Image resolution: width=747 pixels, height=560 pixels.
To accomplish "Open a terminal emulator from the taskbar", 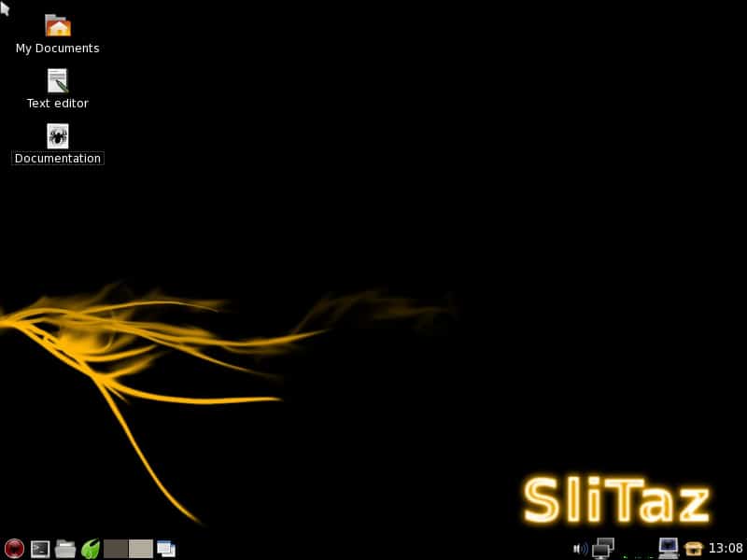I will click(39, 547).
